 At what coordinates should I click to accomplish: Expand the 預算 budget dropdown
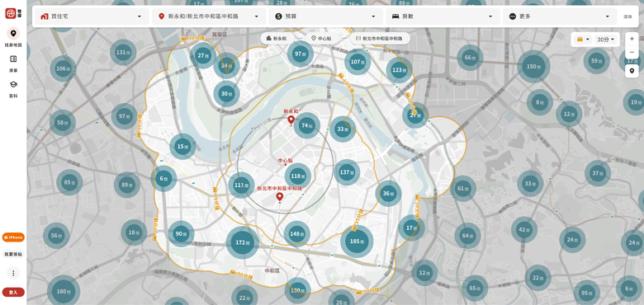(x=326, y=16)
